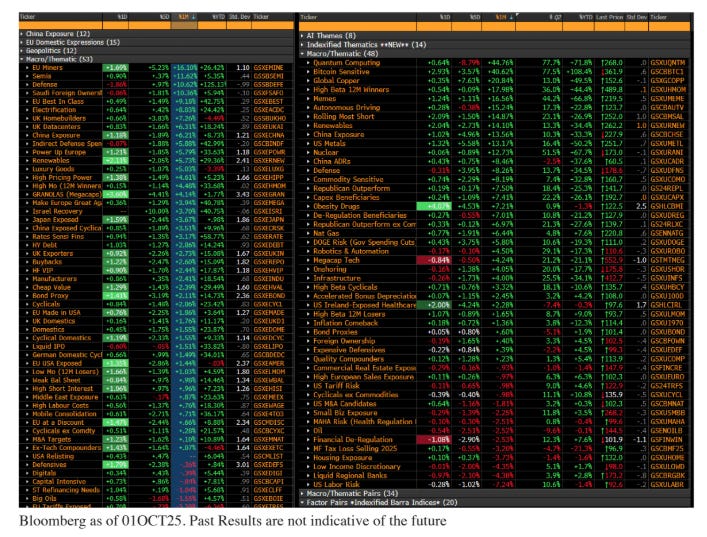
Task: Select the Global Copper row
Action: click(495, 81)
